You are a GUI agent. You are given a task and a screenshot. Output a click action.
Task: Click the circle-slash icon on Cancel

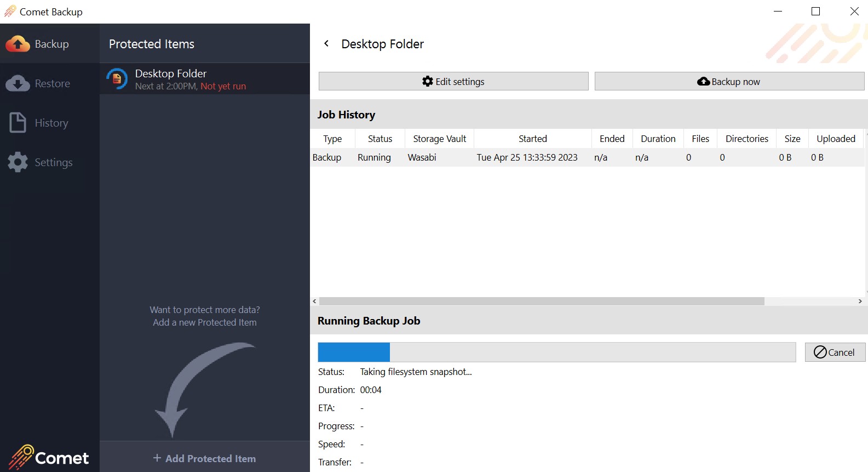(820, 352)
